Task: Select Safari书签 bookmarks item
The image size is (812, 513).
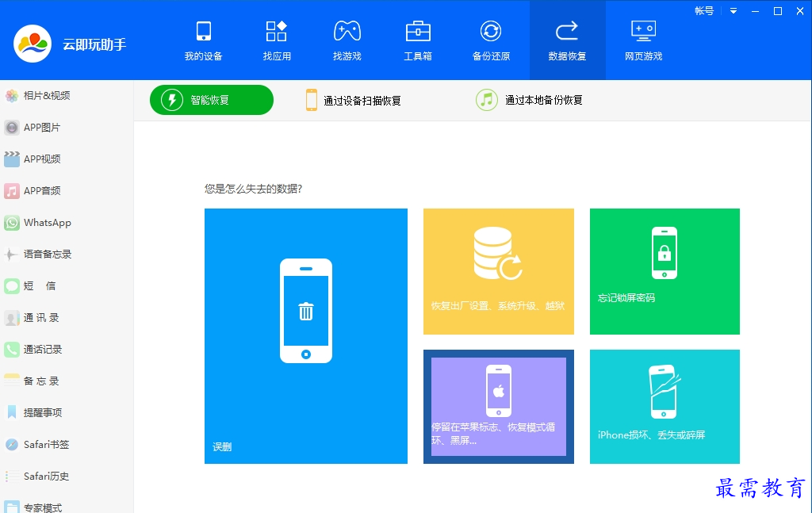Action: click(67, 445)
